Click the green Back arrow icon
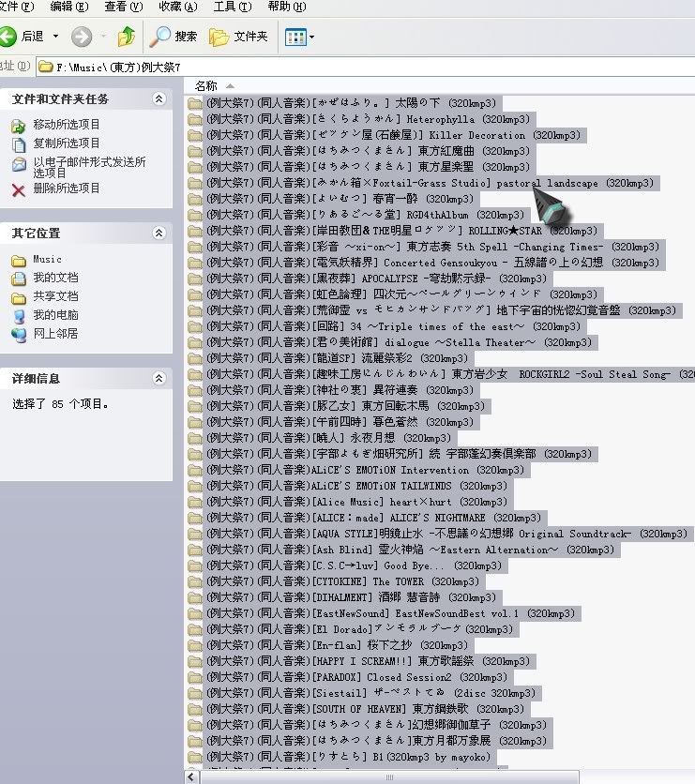The image size is (695, 784). [8, 37]
